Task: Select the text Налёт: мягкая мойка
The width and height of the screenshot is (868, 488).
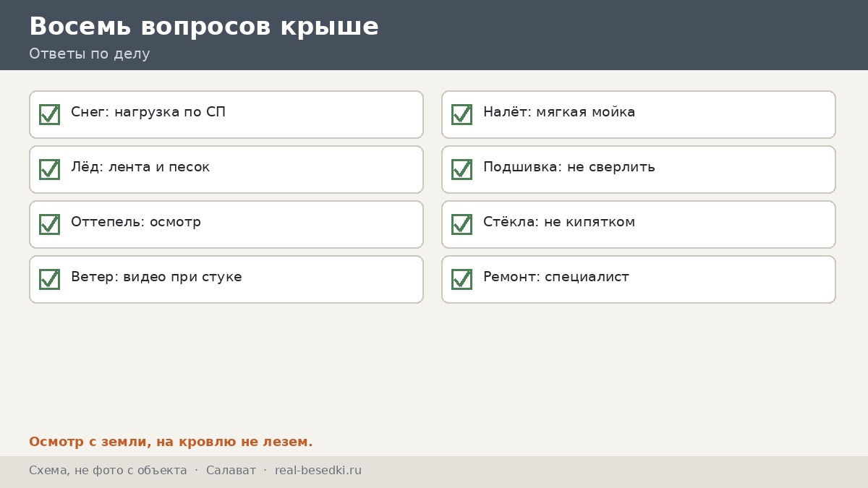Action: point(559,112)
